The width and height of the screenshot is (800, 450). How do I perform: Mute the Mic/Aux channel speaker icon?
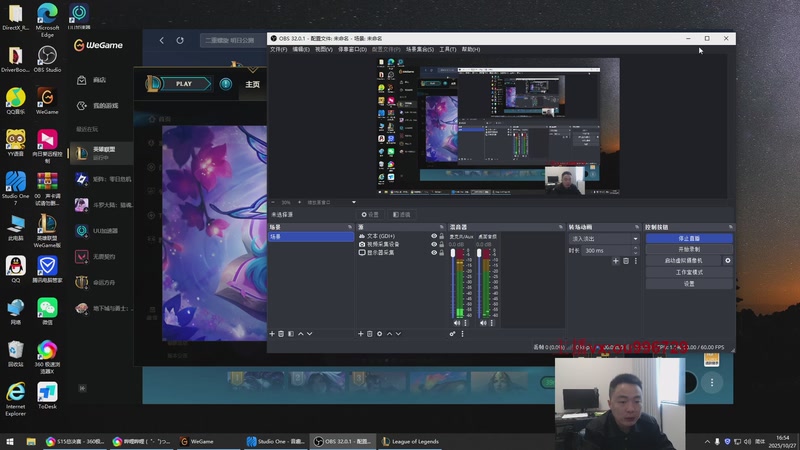click(x=457, y=323)
